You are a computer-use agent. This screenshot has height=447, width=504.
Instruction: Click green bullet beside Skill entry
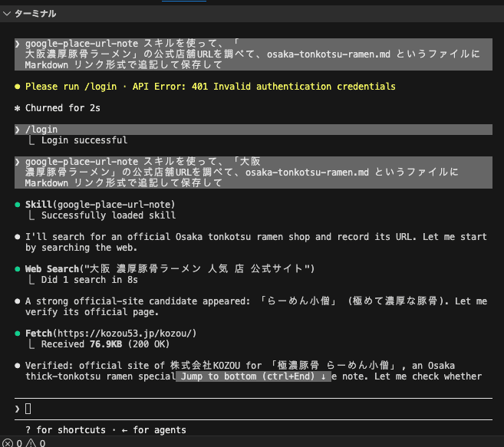pos(18,205)
